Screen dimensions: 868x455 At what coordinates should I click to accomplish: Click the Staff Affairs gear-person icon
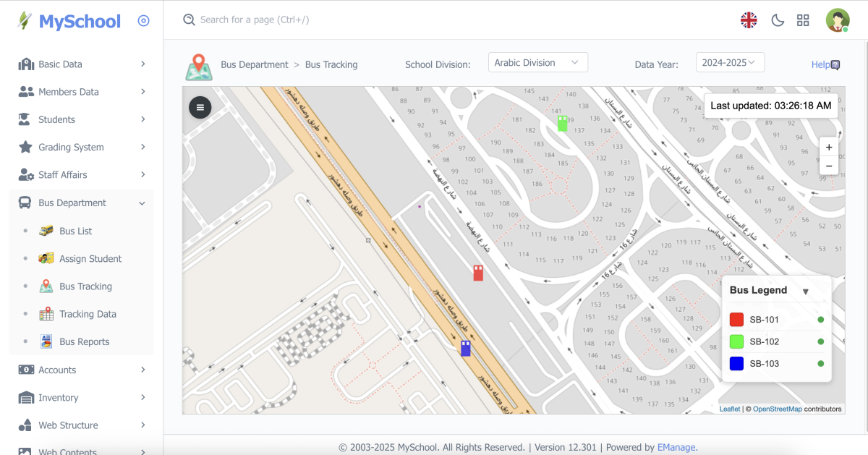pos(26,175)
